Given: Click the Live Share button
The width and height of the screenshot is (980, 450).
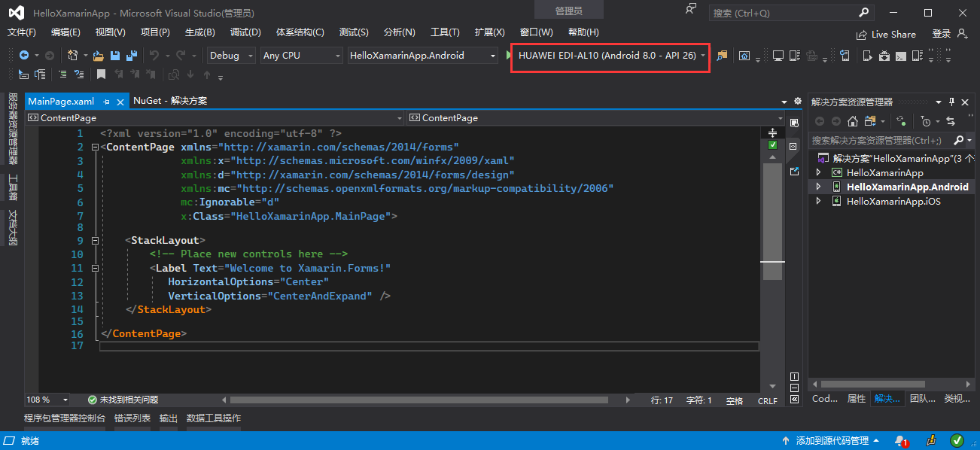Looking at the screenshot, I should pos(887,34).
